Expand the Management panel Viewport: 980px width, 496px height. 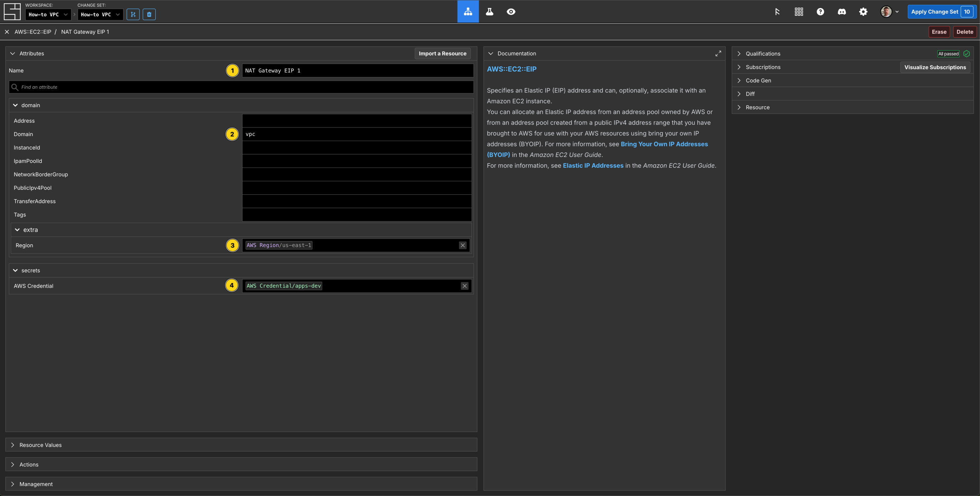(241, 484)
